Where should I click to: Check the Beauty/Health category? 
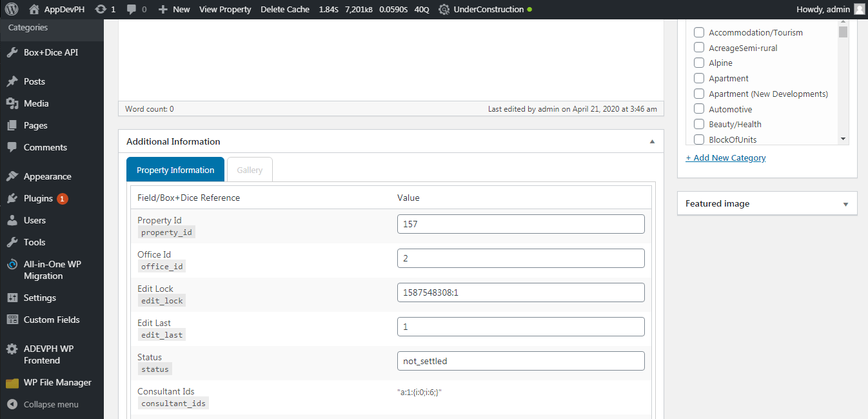(x=698, y=124)
